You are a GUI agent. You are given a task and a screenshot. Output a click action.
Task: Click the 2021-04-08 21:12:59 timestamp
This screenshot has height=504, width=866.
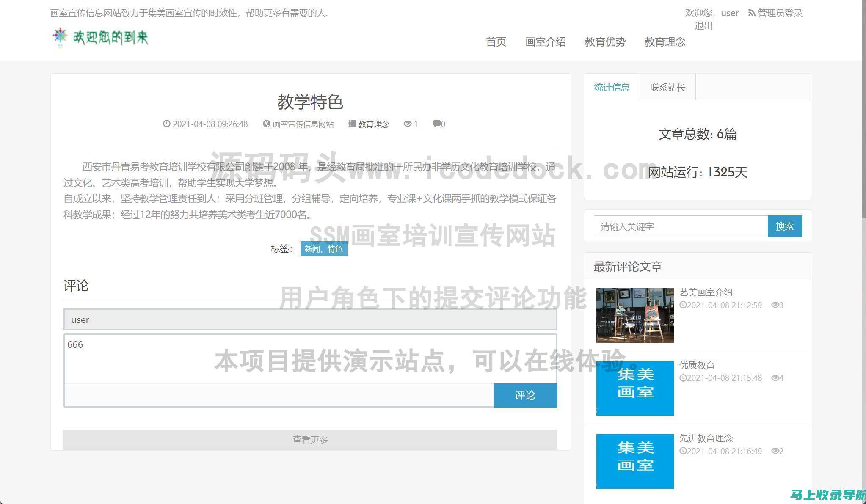tap(724, 305)
